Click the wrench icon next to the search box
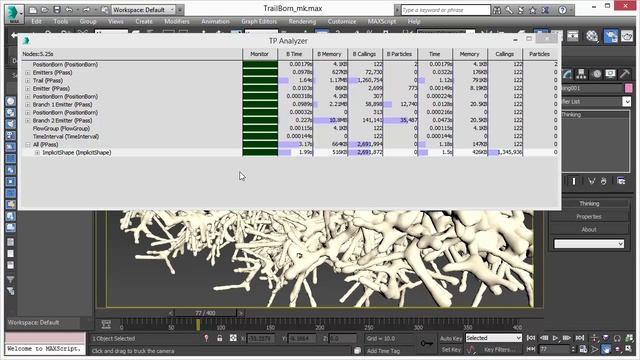The height and width of the screenshot is (360, 640). (509, 10)
